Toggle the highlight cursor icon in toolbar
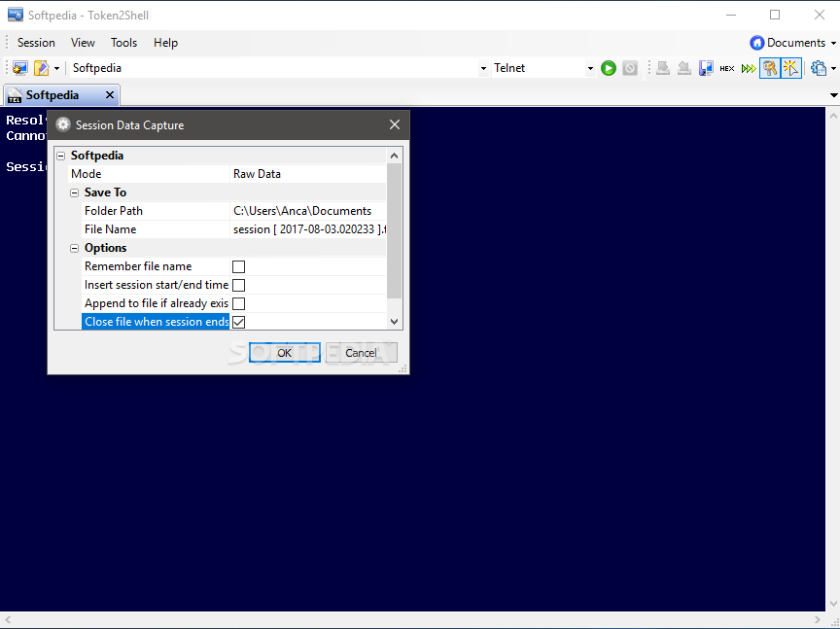 pyautogui.click(x=791, y=68)
